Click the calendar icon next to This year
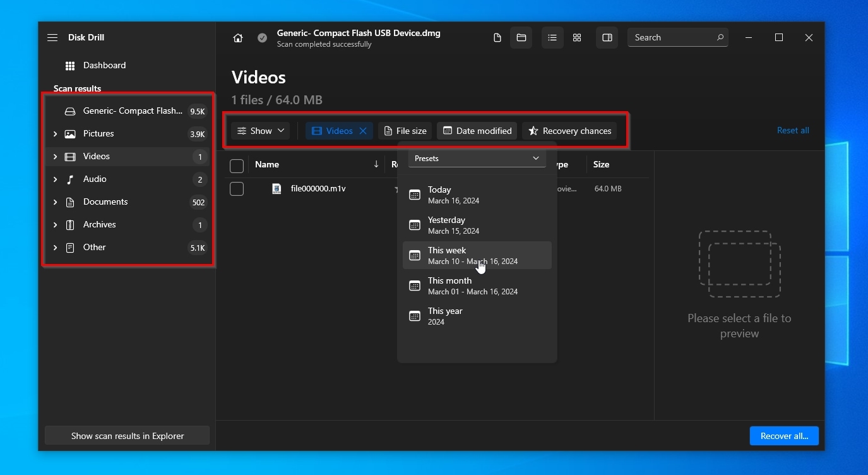The width and height of the screenshot is (868, 475). click(x=415, y=316)
